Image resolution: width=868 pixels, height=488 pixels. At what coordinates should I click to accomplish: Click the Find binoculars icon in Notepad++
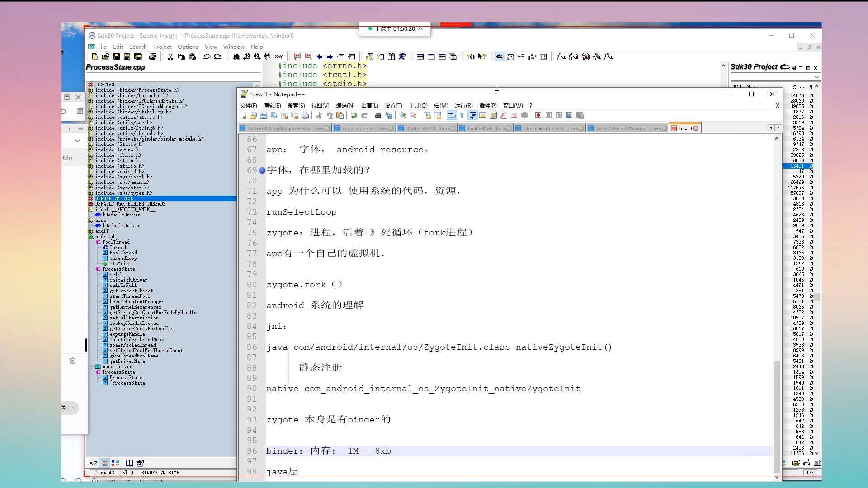tap(378, 116)
